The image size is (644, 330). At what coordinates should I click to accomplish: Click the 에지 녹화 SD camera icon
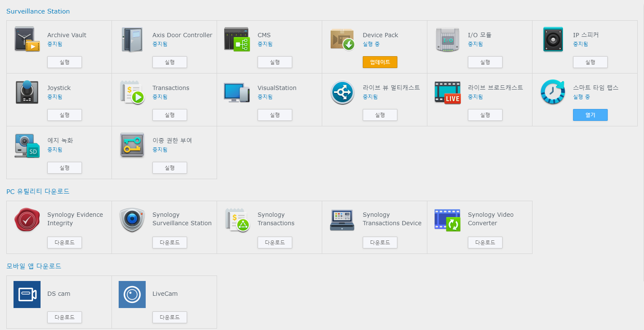pos(27,145)
